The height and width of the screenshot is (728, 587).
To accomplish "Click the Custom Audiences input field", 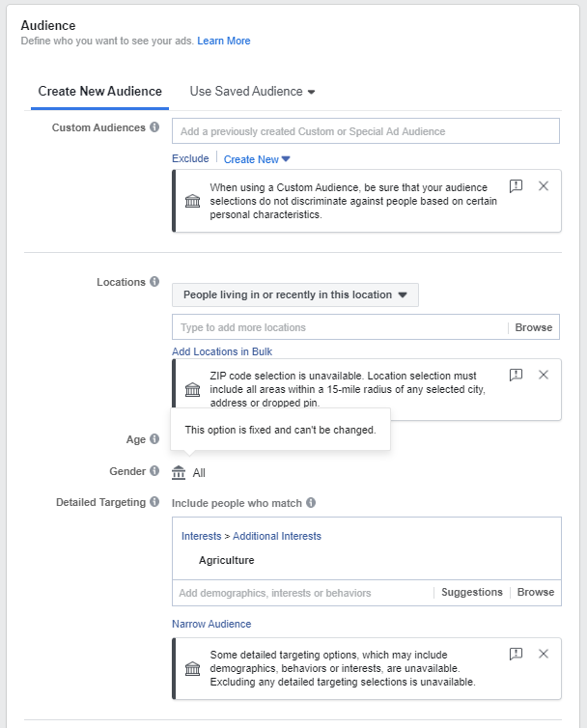I will (x=365, y=131).
